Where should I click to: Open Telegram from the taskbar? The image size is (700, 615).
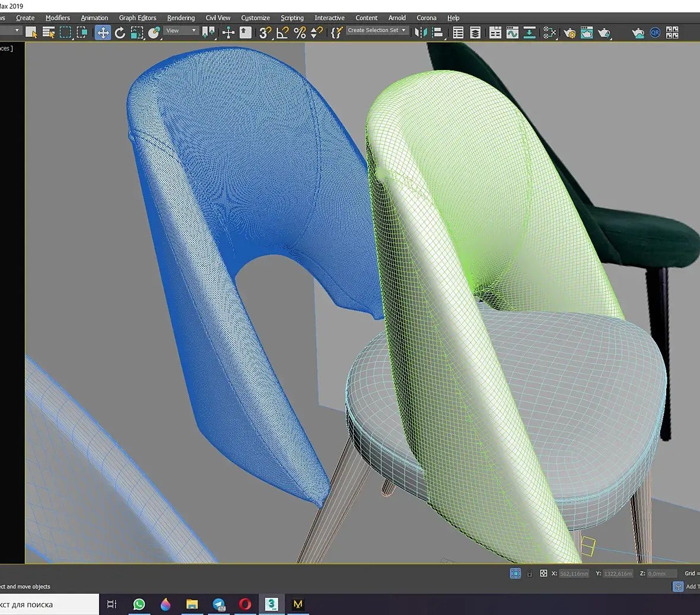click(219, 604)
